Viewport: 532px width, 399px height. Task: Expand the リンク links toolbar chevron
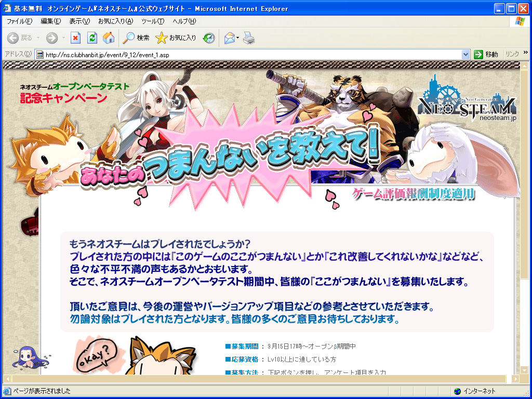click(x=526, y=52)
